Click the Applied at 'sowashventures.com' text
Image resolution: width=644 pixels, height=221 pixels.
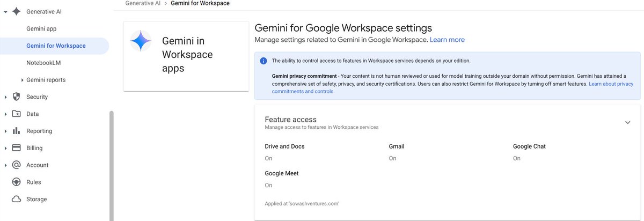coord(302,204)
